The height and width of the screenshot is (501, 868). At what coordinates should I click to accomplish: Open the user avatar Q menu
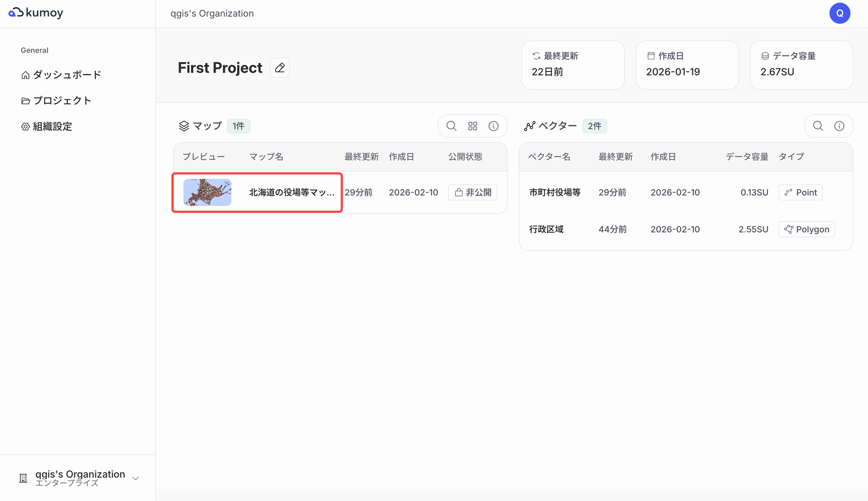(839, 13)
